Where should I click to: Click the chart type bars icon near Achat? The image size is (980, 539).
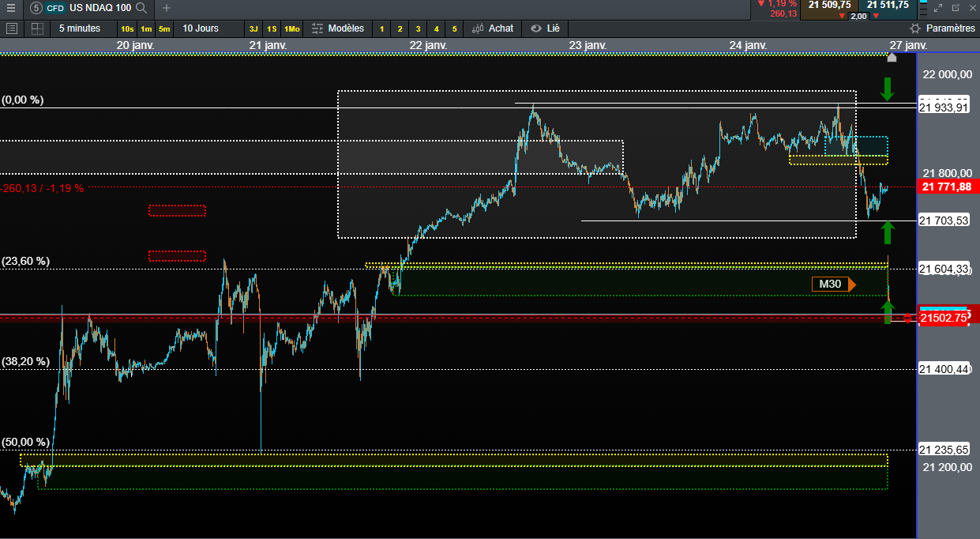478,28
